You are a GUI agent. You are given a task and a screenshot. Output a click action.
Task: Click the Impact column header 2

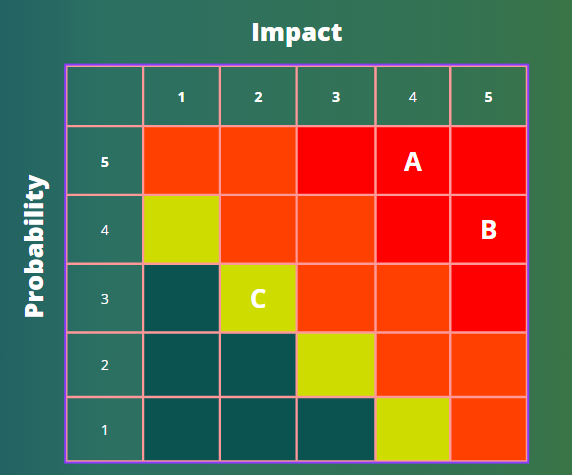click(x=258, y=97)
